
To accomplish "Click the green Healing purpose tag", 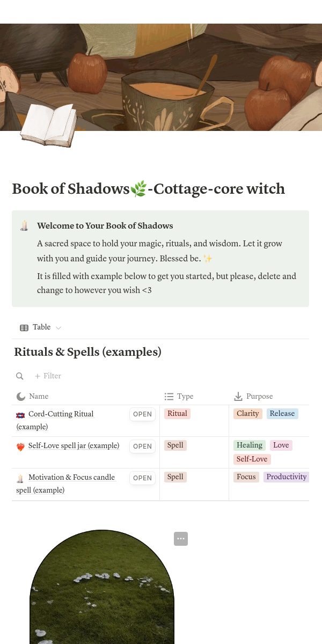I will pos(250,445).
